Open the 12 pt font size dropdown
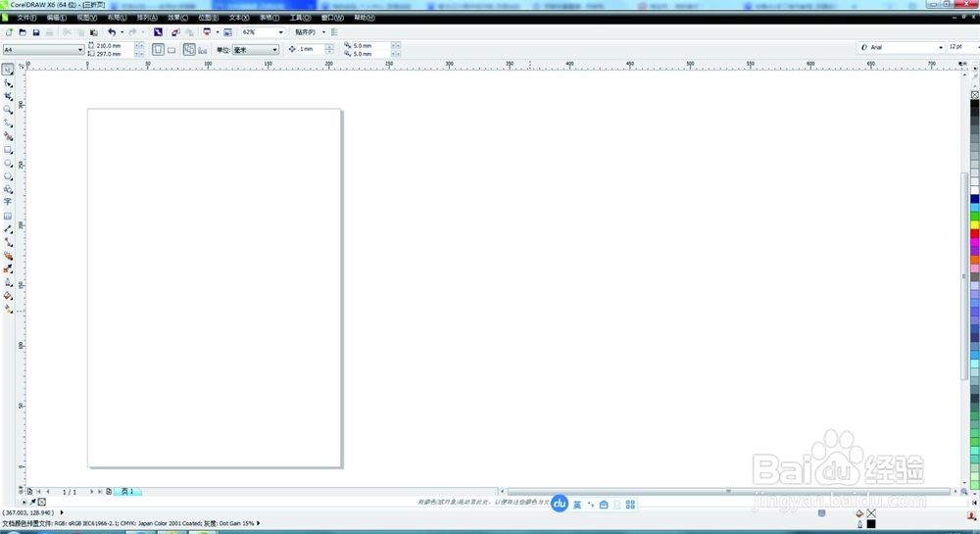Viewport: 980px width, 534px height. click(x=978, y=47)
